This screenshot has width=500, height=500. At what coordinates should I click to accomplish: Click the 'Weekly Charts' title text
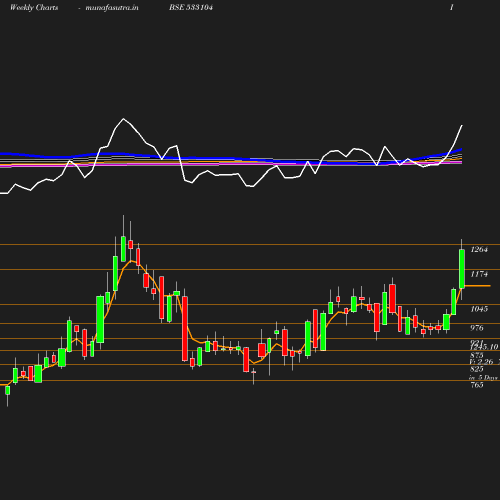(34, 7)
